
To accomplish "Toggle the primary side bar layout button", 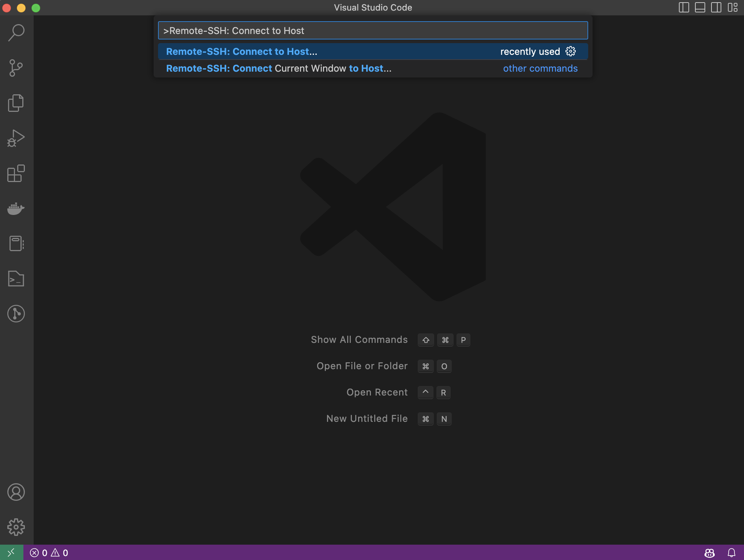I will coord(684,7).
